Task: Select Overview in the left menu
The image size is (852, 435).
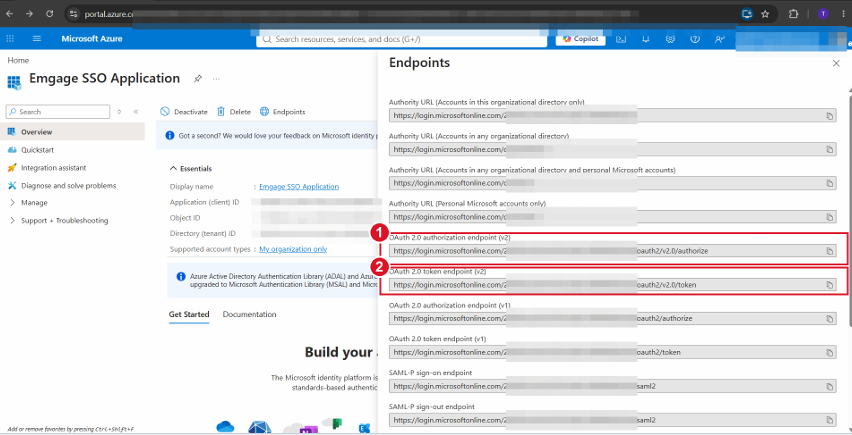Action: [73, 132]
